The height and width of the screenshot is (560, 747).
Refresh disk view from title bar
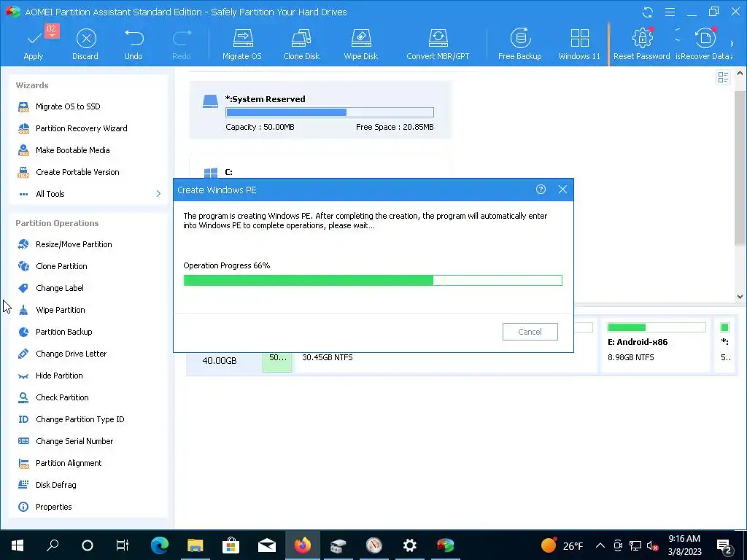pos(648,12)
